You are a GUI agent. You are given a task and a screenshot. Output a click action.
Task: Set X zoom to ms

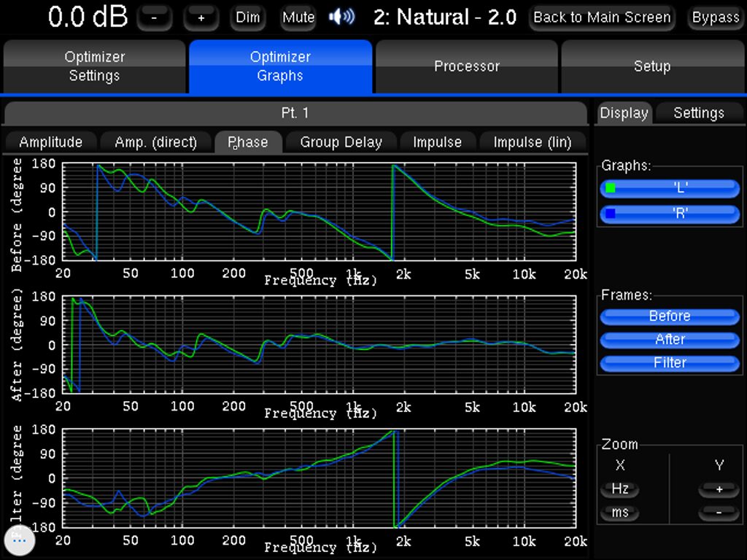(x=620, y=513)
